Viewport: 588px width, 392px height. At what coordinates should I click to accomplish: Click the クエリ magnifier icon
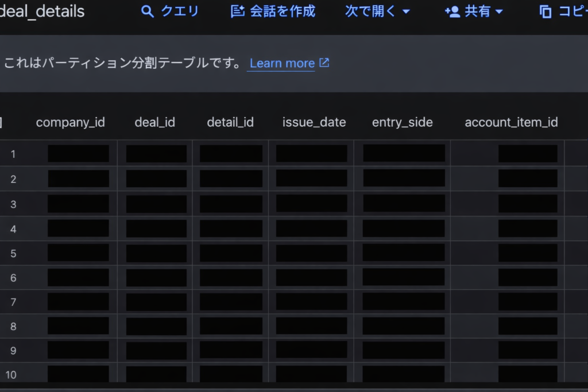(x=148, y=11)
